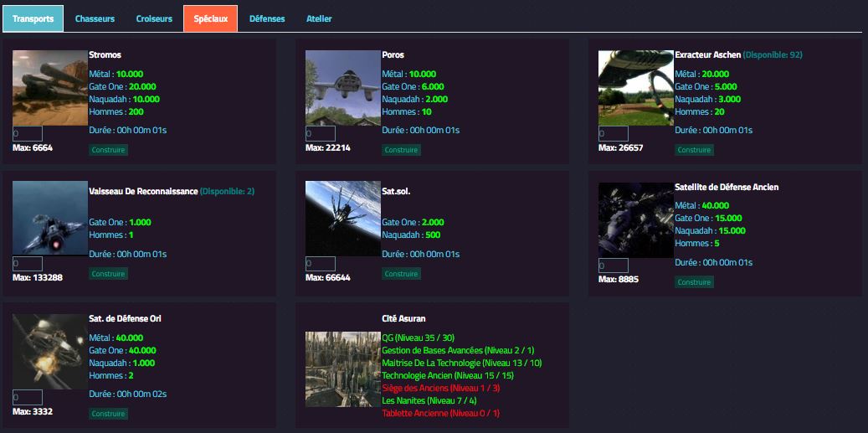Open the Chasseurs tab
The width and height of the screenshot is (868, 433).
tap(95, 18)
